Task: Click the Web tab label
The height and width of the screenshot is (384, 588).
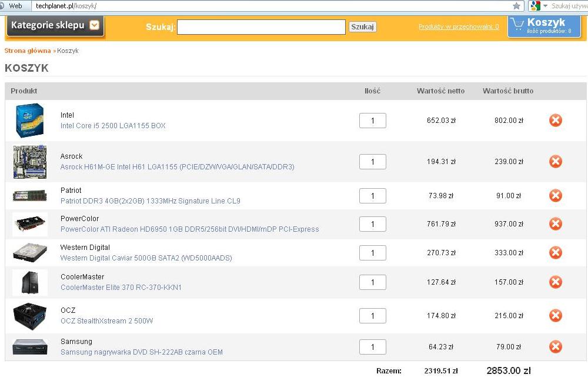Action: point(15,6)
